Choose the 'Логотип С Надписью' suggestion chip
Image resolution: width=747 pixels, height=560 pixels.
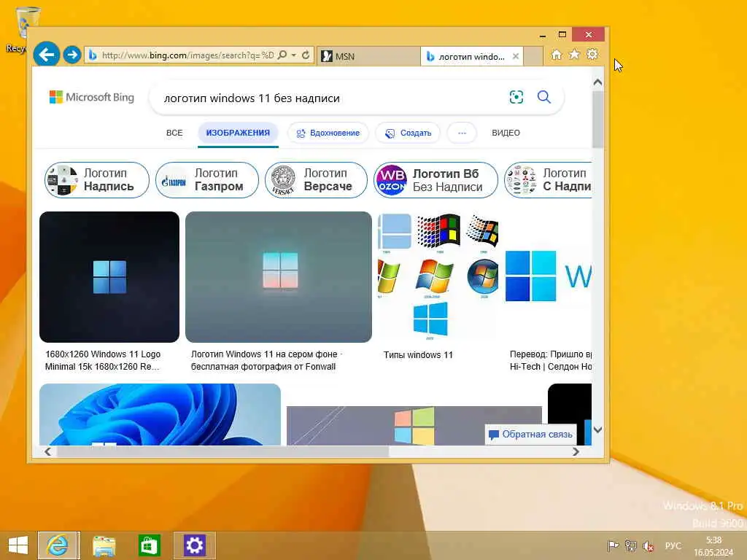point(548,180)
